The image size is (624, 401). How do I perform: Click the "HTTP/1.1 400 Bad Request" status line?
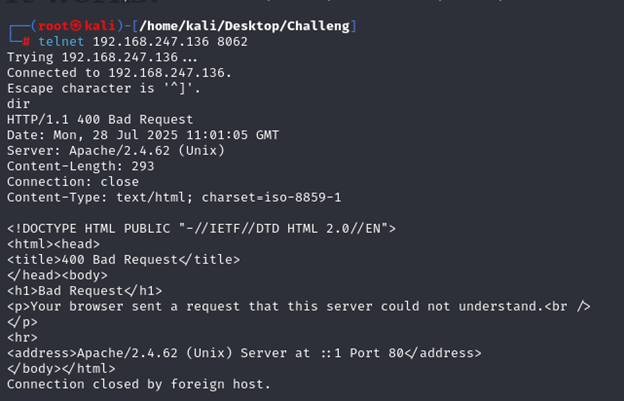pyautogui.click(x=100, y=119)
